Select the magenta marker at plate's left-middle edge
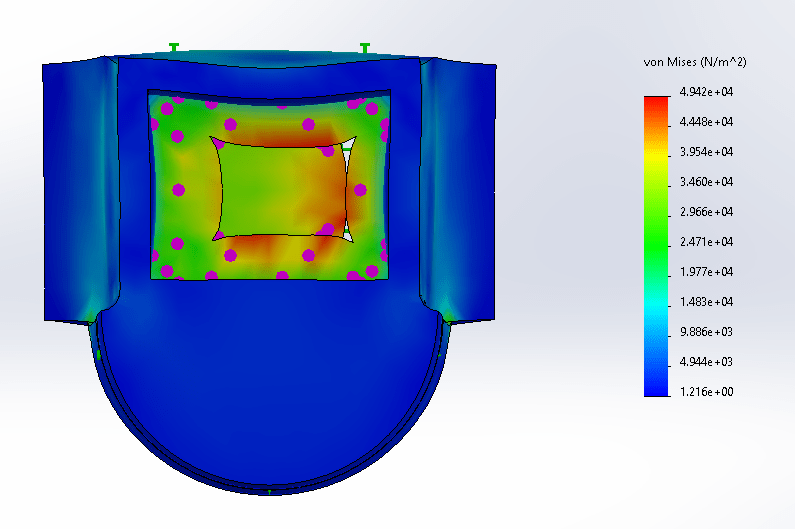Viewport: 795px width, 529px height. tap(179, 189)
